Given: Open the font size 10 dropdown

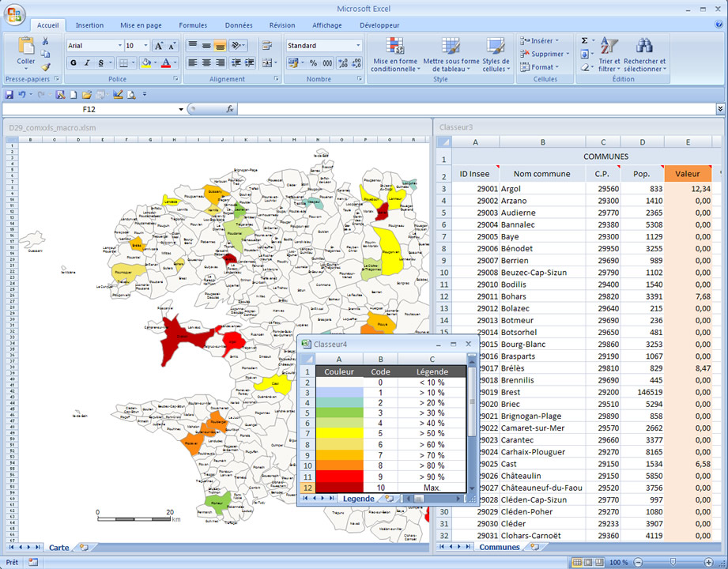Looking at the screenshot, I should click(146, 45).
